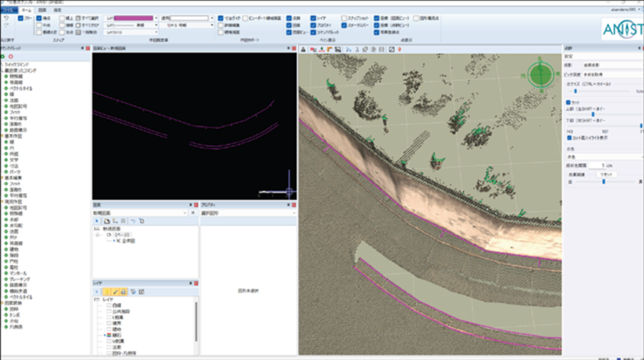
Task: Click the undo arrow icon in ribbon
Action: tap(6, 19)
